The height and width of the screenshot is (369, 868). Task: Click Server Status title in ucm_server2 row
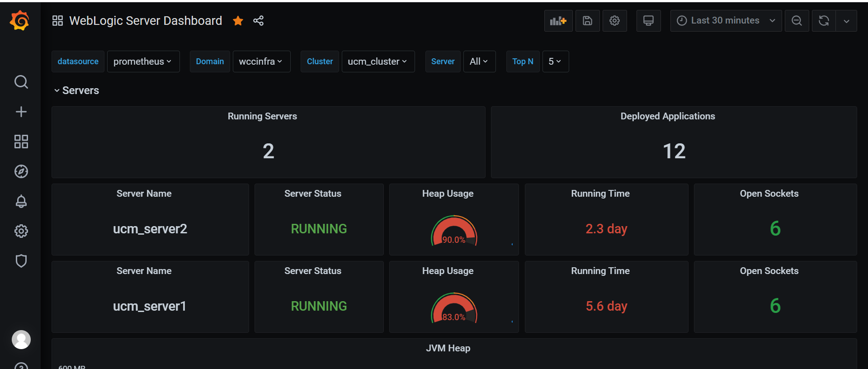point(313,194)
